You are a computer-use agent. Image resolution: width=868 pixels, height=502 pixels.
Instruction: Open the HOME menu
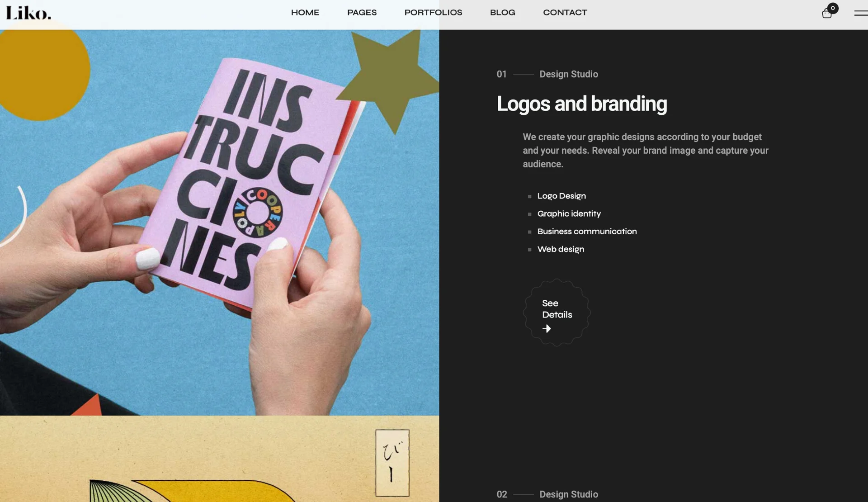point(305,13)
